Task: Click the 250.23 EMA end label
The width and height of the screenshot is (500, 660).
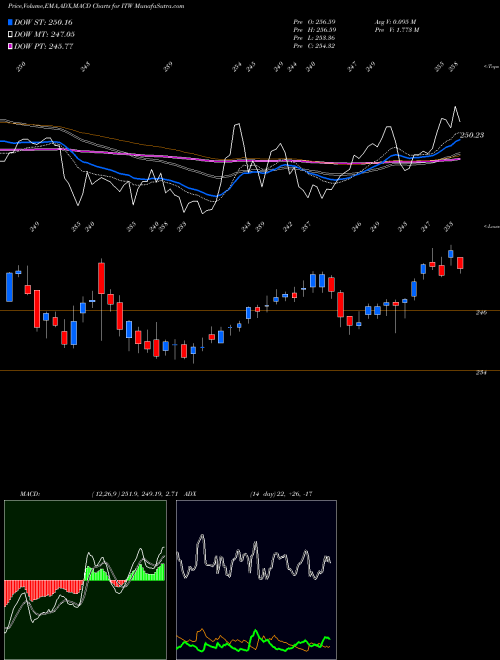Action: 471,135
